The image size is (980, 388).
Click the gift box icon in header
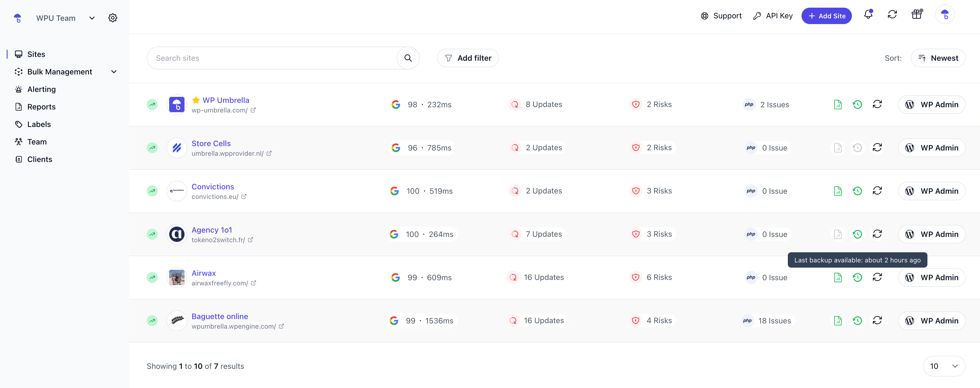(x=916, y=15)
